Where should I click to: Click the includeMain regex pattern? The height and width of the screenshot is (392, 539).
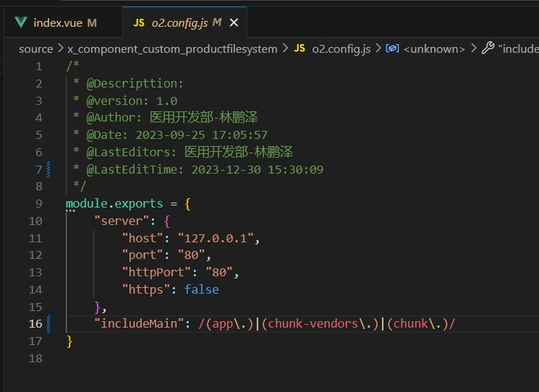(327, 323)
